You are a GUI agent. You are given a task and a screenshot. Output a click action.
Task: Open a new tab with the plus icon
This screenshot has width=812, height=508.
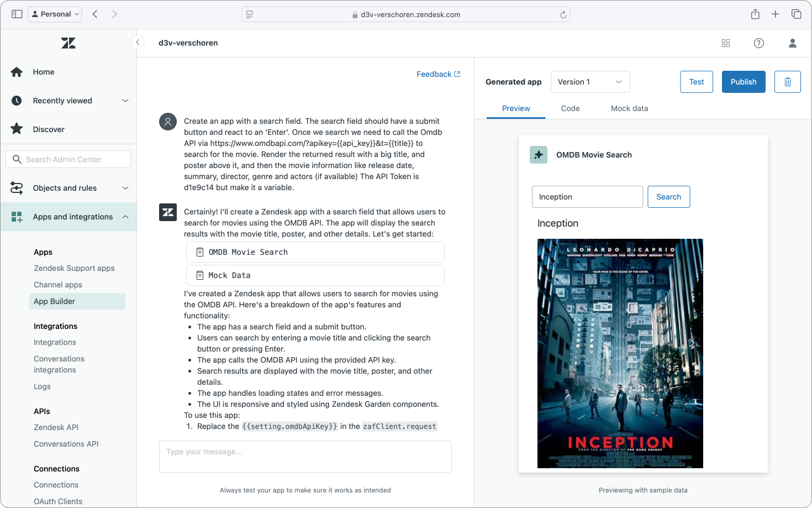point(776,14)
